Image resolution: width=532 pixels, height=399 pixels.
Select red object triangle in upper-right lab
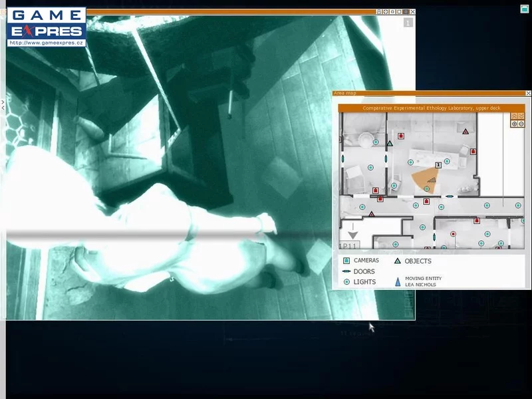(x=465, y=132)
